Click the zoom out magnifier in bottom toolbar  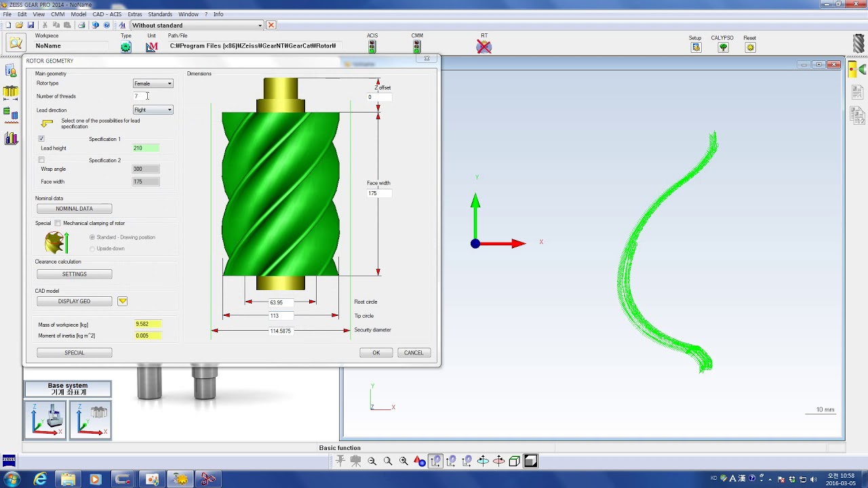tap(372, 461)
